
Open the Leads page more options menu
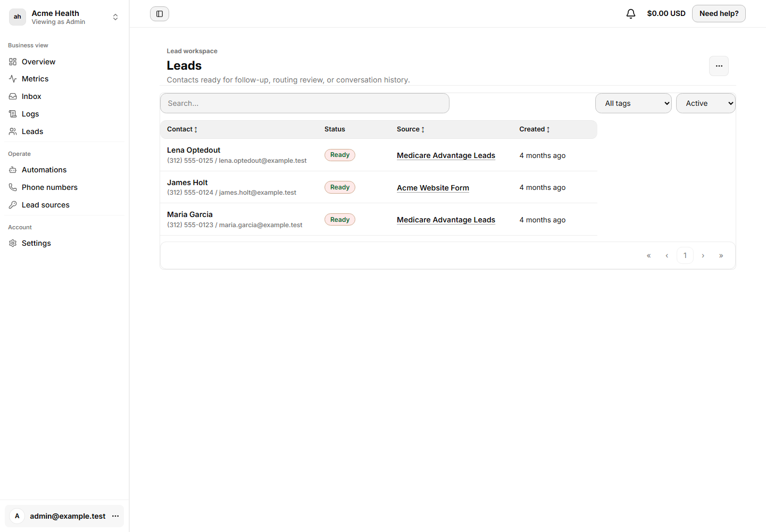(719, 66)
